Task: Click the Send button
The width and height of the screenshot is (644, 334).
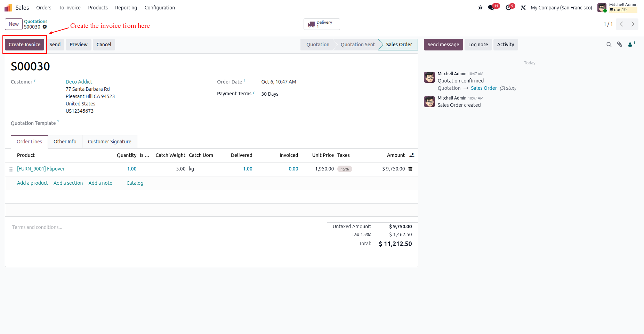Action: (55, 45)
